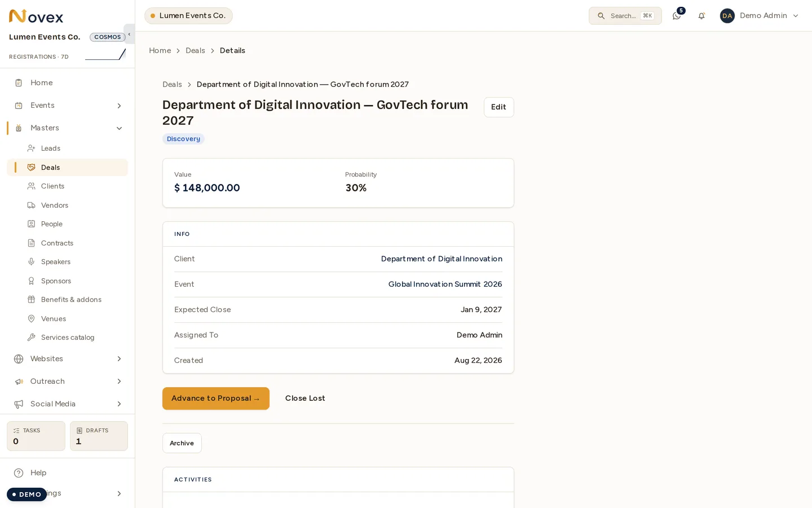
Task: Click the Novex logo
Action: coord(36,16)
